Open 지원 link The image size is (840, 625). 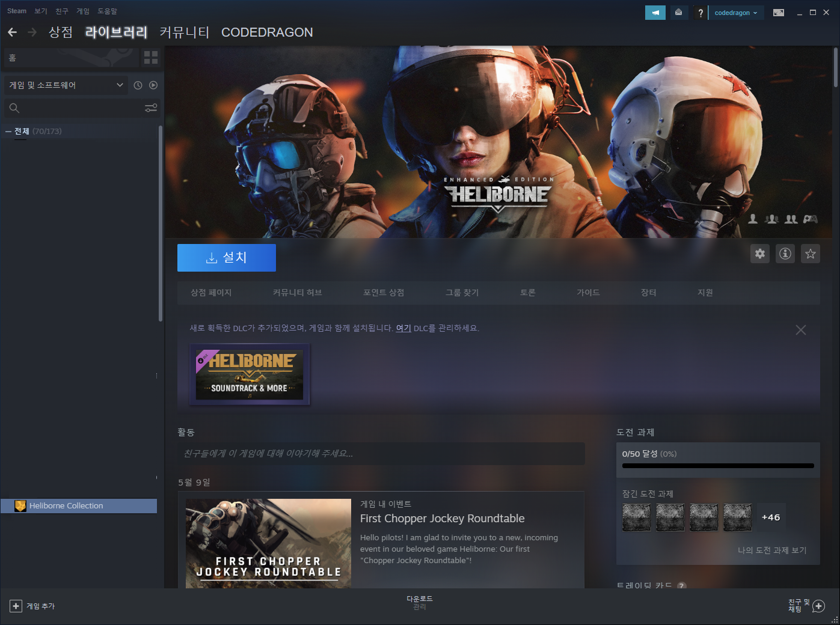point(705,293)
